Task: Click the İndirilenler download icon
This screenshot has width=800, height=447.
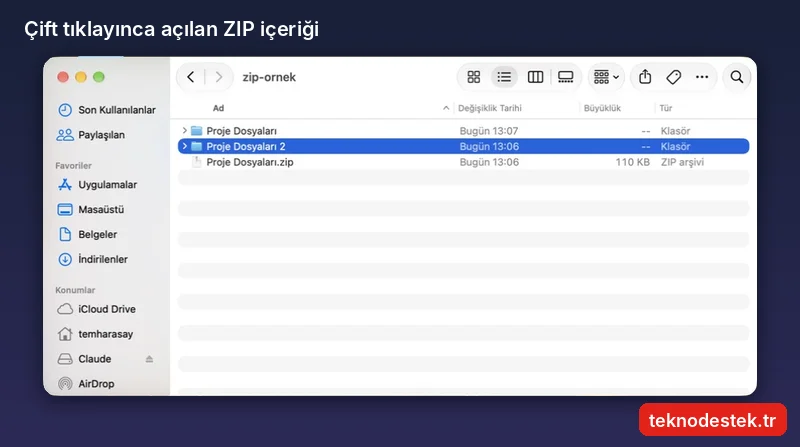Action: (65, 259)
